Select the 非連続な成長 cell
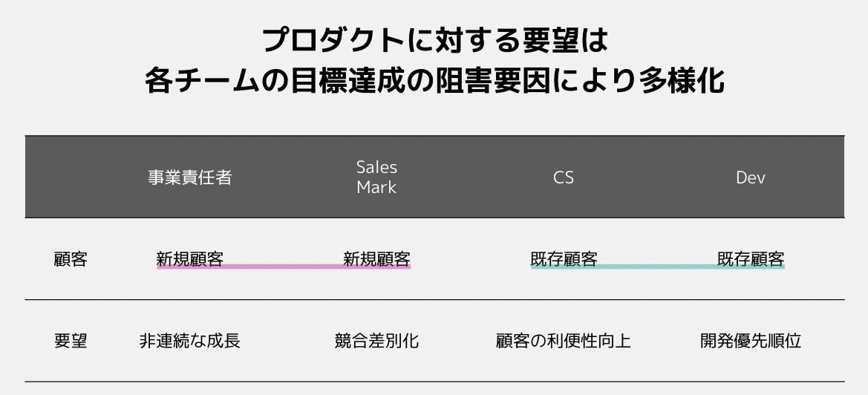 189,340
